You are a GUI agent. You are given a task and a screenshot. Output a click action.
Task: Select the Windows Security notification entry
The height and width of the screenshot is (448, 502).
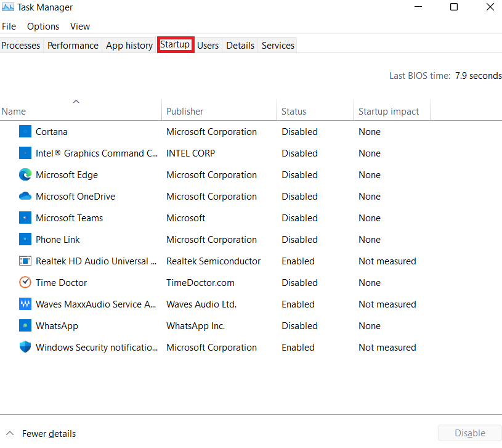[x=97, y=348]
